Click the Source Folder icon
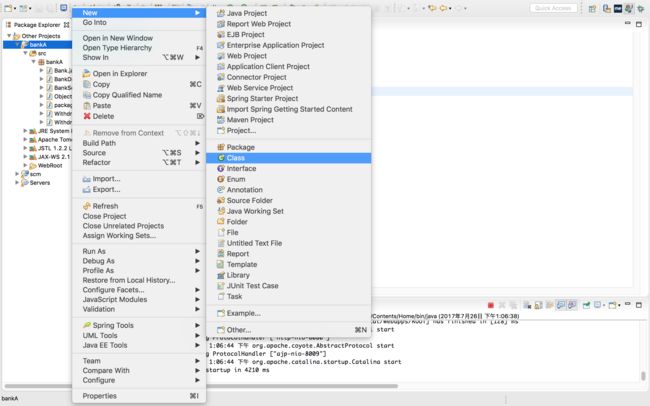This screenshot has width=650, height=406. click(x=221, y=200)
